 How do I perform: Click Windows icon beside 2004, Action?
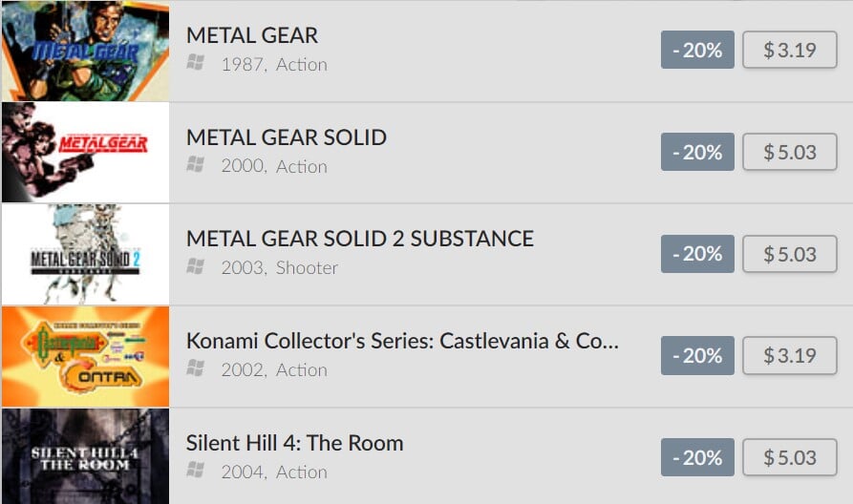[196, 472]
